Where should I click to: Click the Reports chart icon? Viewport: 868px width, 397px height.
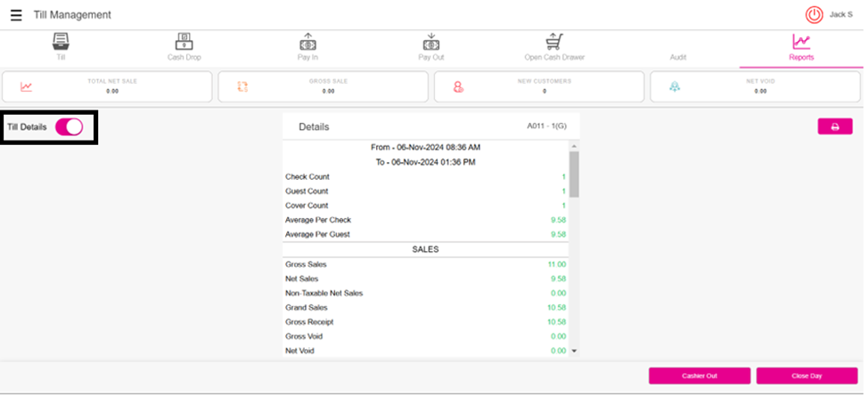(801, 42)
